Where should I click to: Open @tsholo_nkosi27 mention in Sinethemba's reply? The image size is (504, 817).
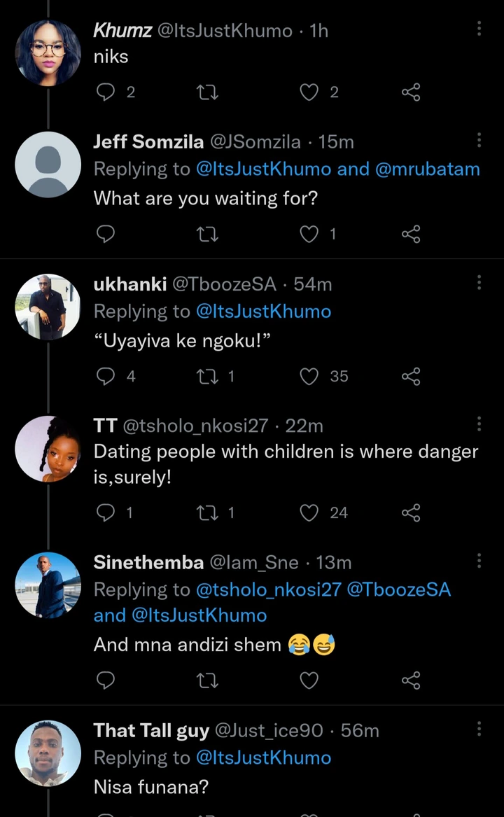point(268,589)
